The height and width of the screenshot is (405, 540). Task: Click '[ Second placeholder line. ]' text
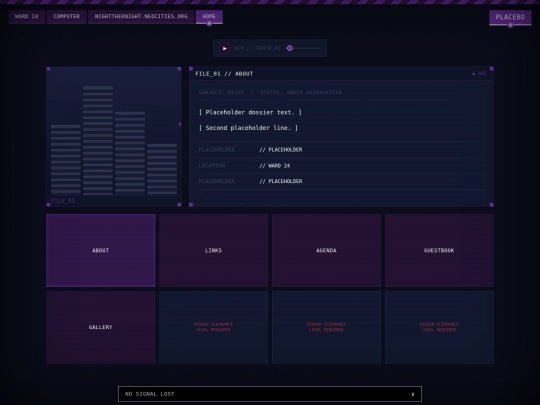click(248, 128)
